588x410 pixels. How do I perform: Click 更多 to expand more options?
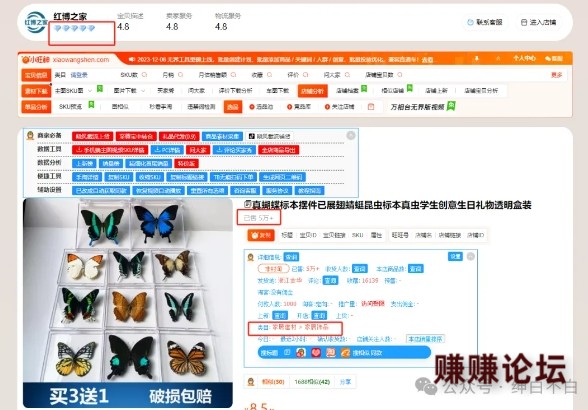tap(556, 75)
